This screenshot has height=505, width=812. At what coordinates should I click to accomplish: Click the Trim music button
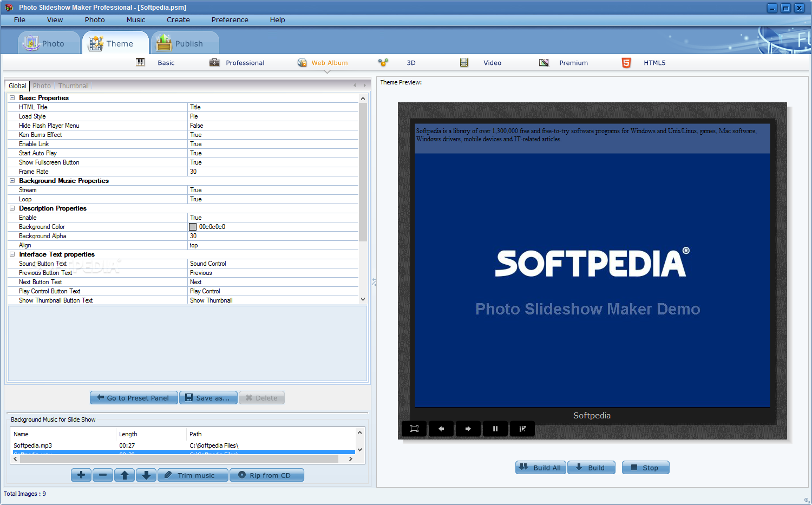click(x=193, y=475)
